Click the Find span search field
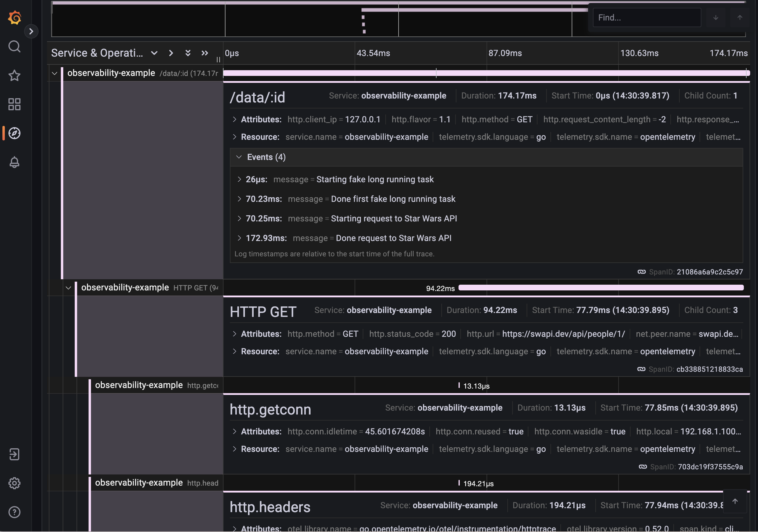Image resolution: width=758 pixels, height=532 pixels. pos(647,17)
